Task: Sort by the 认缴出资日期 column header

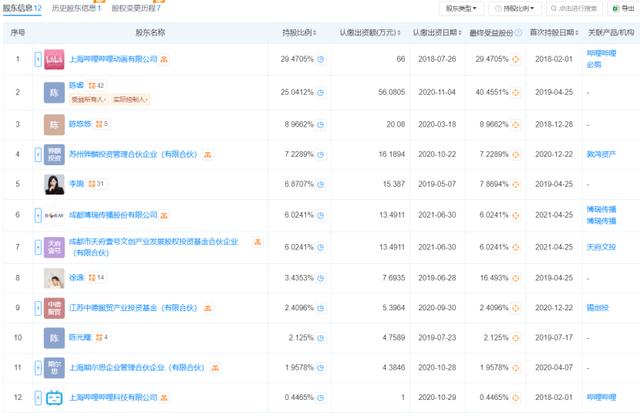Action: click(x=437, y=33)
